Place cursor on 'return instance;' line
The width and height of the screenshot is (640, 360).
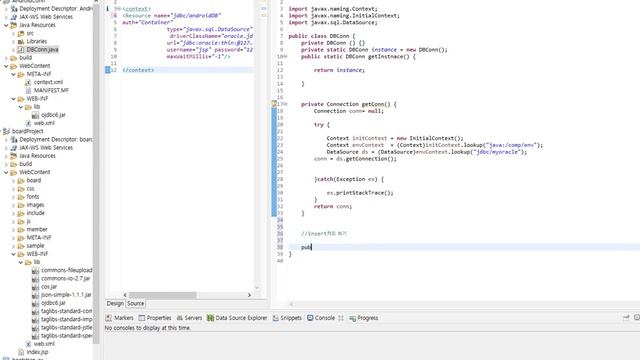(x=339, y=70)
